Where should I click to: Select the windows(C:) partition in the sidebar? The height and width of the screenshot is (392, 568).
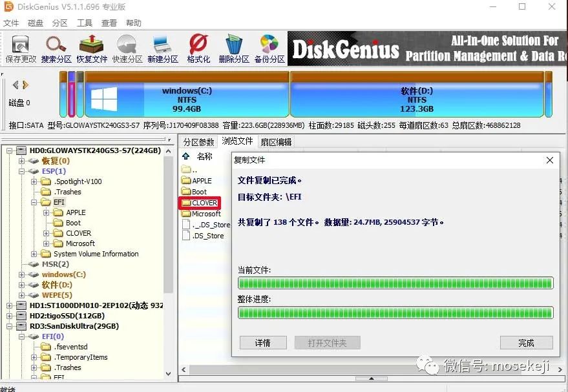click(62, 274)
